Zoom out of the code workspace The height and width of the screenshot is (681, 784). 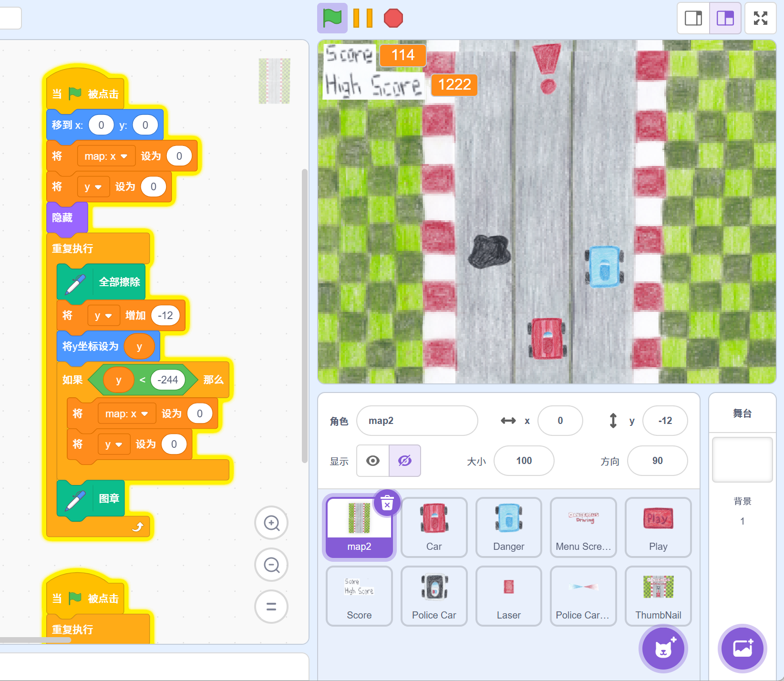[x=271, y=565]
